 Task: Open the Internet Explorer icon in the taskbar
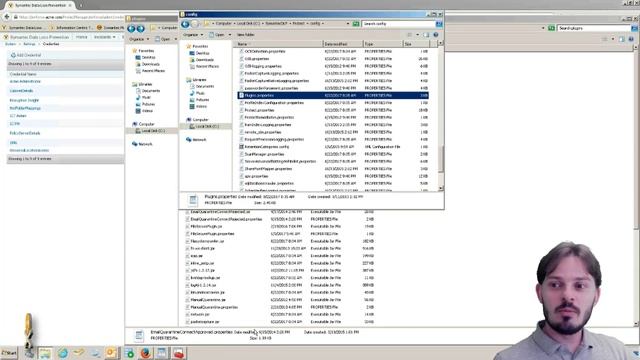click(62, 353)
